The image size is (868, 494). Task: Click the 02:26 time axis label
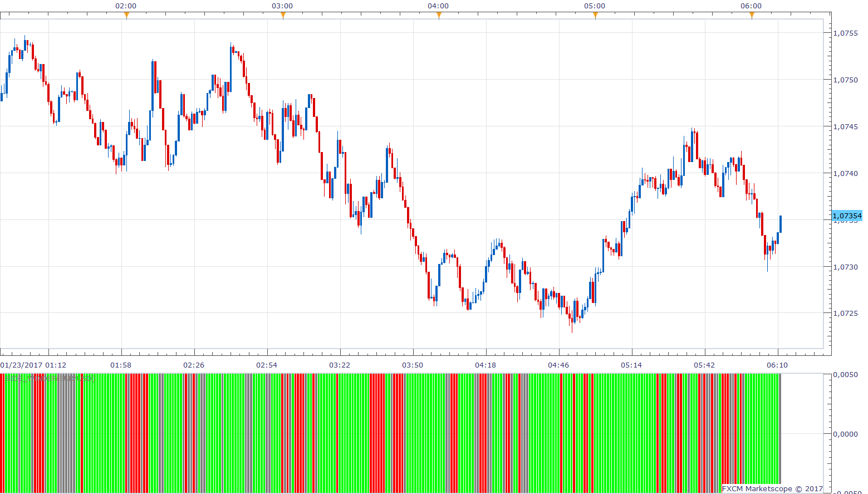click(194, 365)
